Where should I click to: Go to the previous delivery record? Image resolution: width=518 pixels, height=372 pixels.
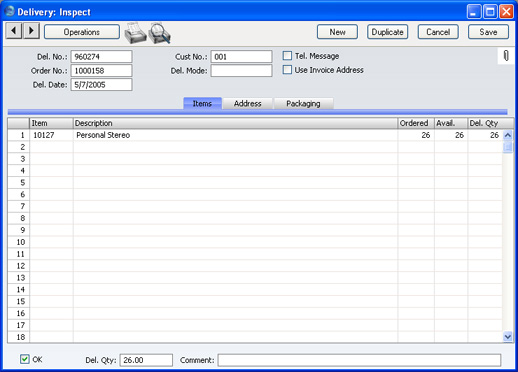pos(14,31)
